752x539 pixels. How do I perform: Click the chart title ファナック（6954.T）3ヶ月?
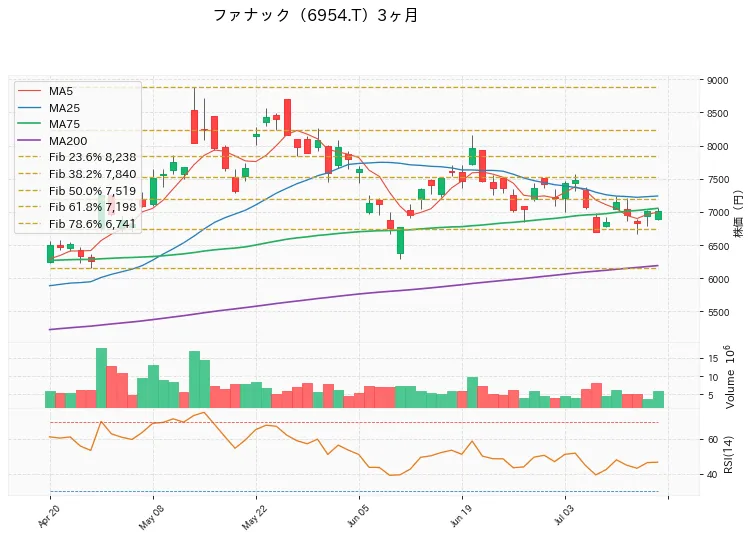click(316, 15)
